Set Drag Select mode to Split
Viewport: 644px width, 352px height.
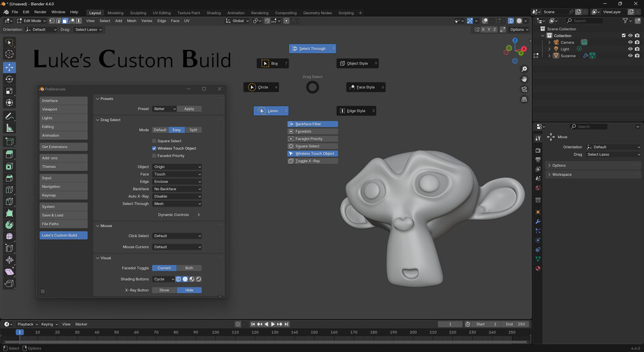point(194,130)
